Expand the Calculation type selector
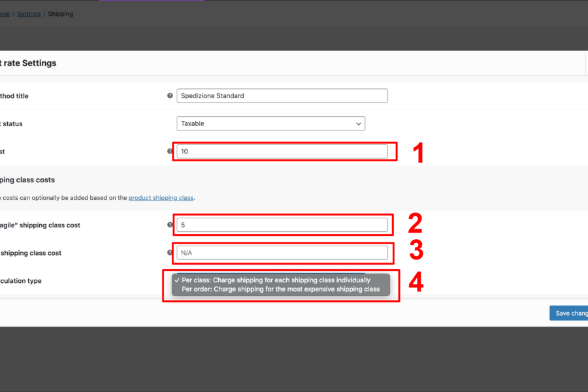The image size is (588, 392). (281, 284)
